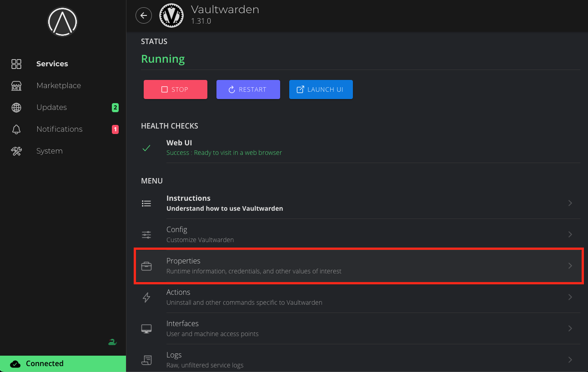The image size is (588, 372).
Task: Click the back arrow button
Action: pos(144,16)
